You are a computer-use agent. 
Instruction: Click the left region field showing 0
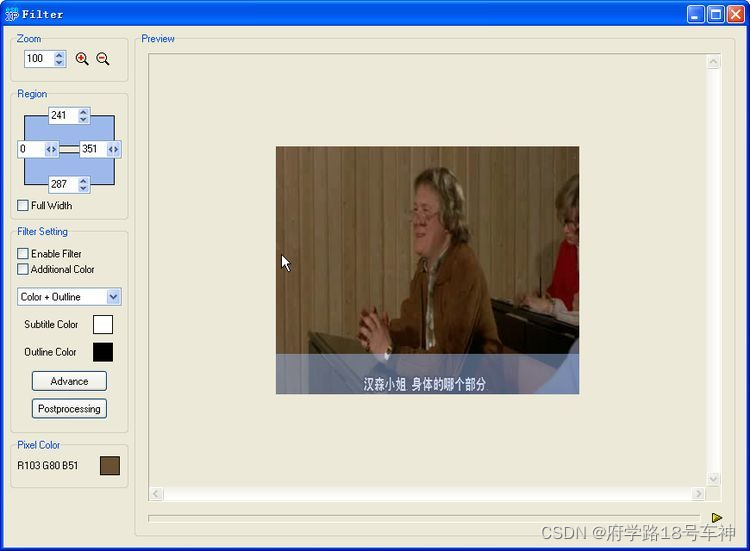31,149
